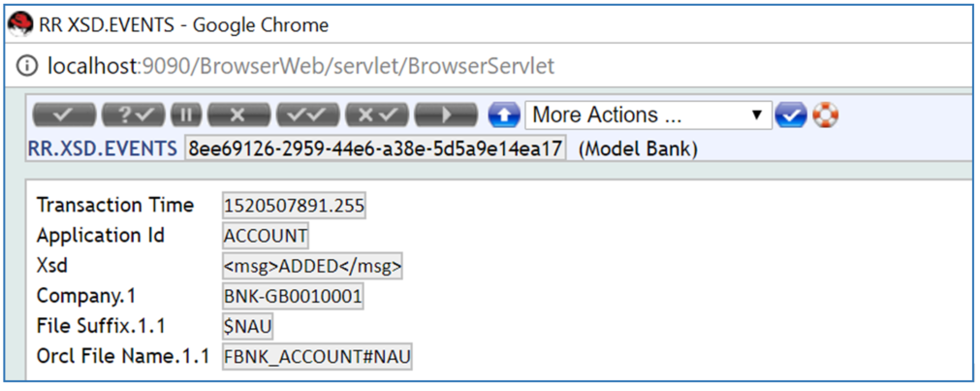980x391 pixels.
Task: Click the Transaction Time value field
Action: pos(295,206)
